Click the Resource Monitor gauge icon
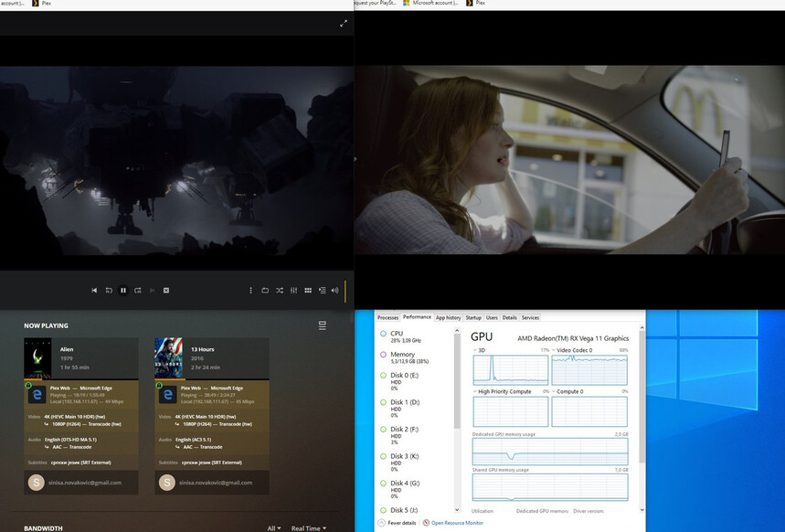The image size is (785, 532). tap(426, 523)
